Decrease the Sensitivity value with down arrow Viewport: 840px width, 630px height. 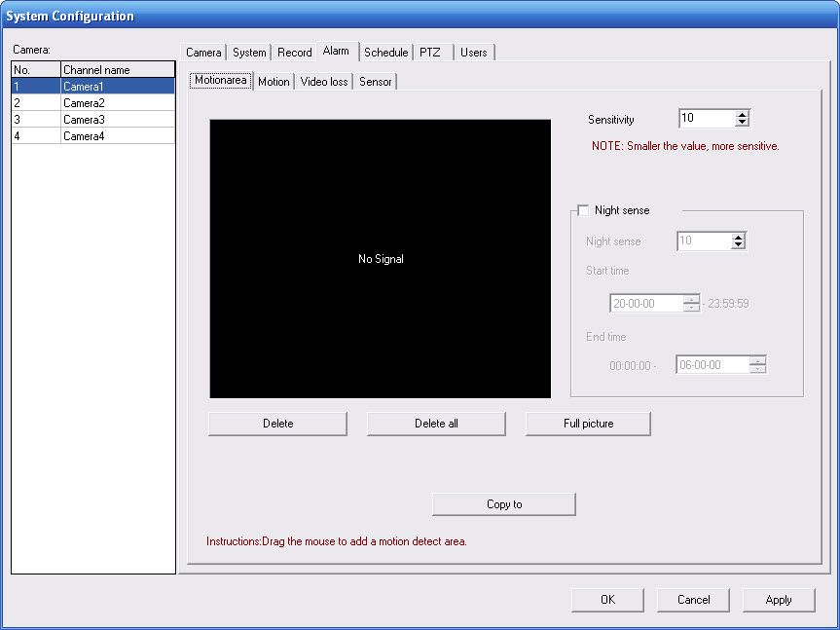[x=743, y=123]
